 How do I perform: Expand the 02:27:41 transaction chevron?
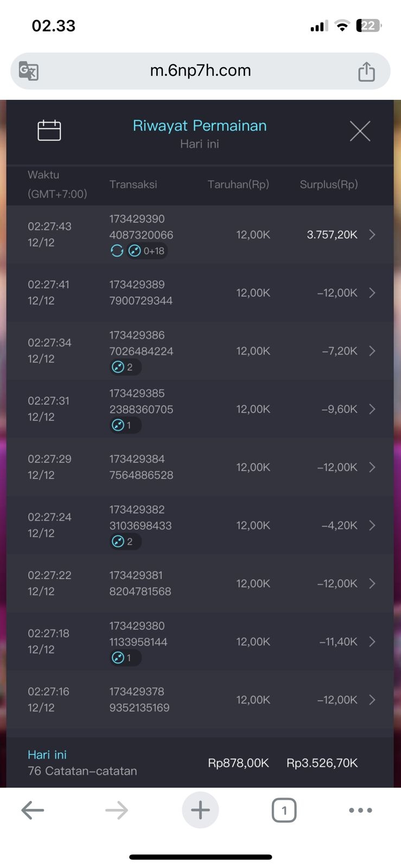pyautogui.click(x=372, y=293)
